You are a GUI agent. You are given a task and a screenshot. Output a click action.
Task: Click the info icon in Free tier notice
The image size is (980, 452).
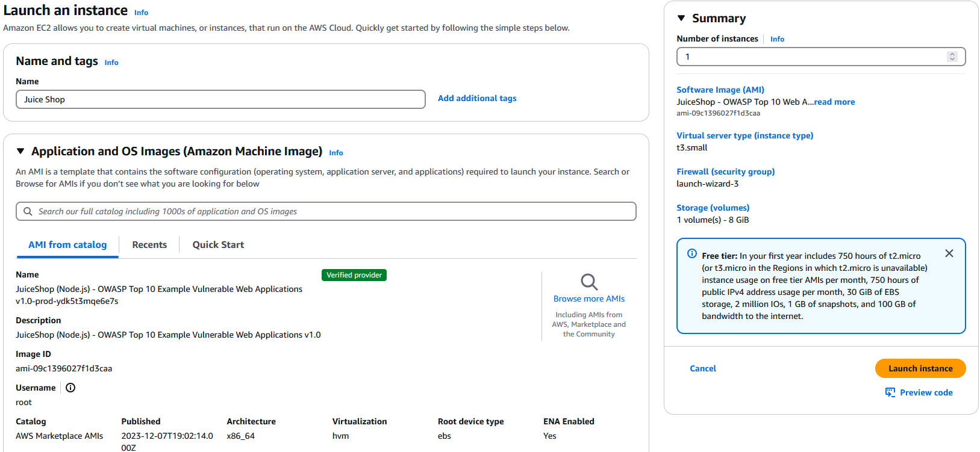coord(692,253)
